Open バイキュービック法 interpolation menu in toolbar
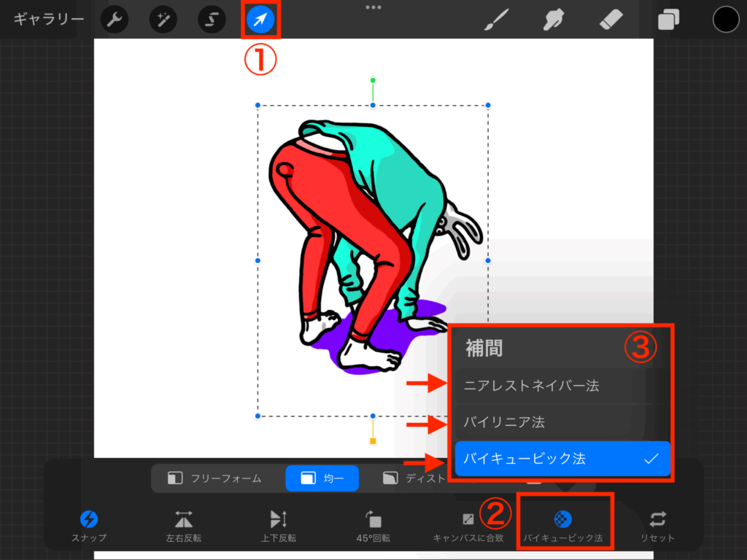This screenshot has width=747, height=560. 562,526
